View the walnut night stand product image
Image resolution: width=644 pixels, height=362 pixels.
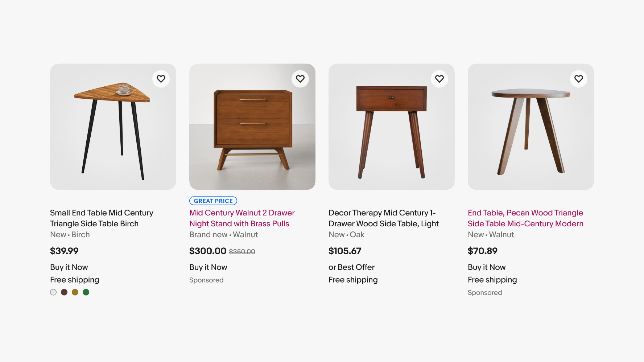coord(252,127)
